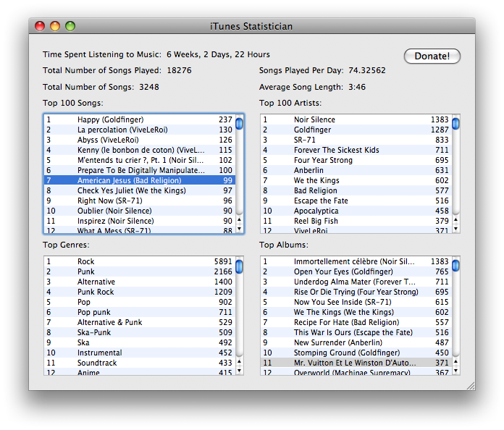Select song Abyss (ViveLeRoi)
This screenshot has width=504, height=430.
140,140
